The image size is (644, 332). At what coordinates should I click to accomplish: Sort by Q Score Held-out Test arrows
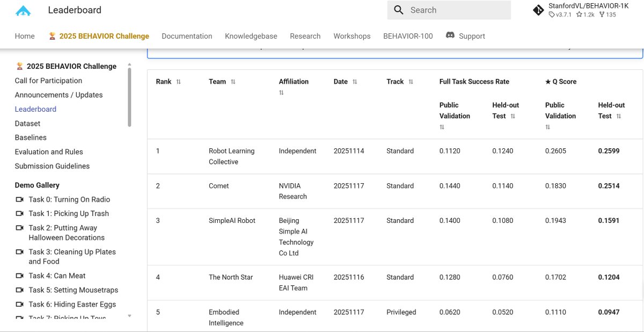point(619,116)
